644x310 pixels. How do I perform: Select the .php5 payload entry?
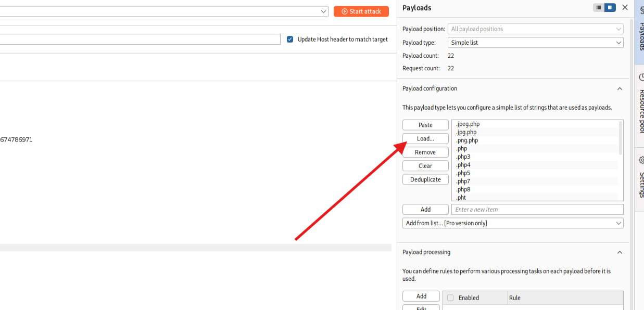point(463,173)
